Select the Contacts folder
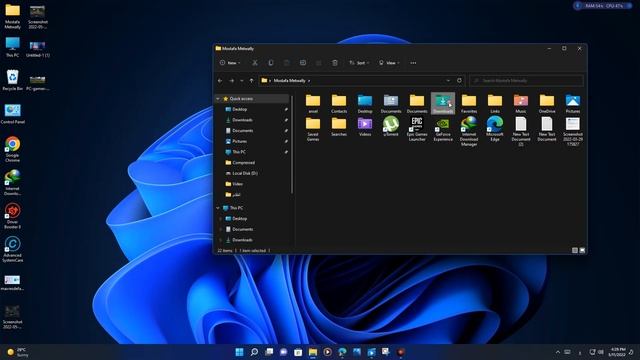 (339, 103)
